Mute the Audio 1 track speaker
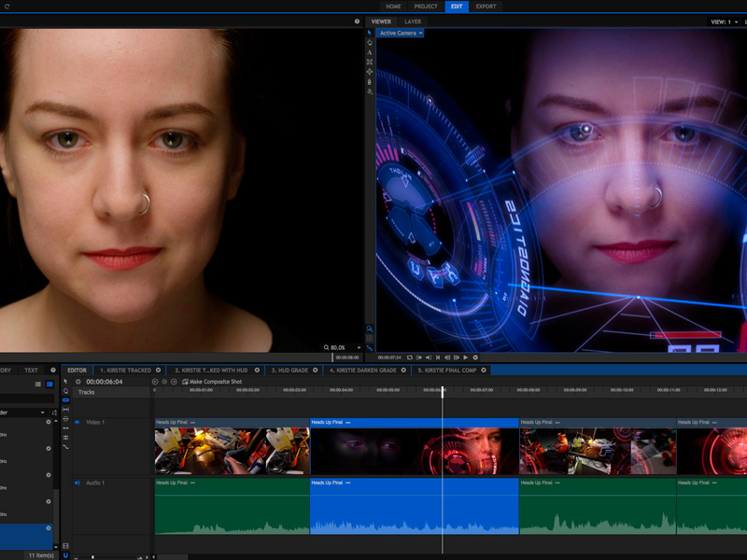747x560 pixels. click(x=77, y=483)
